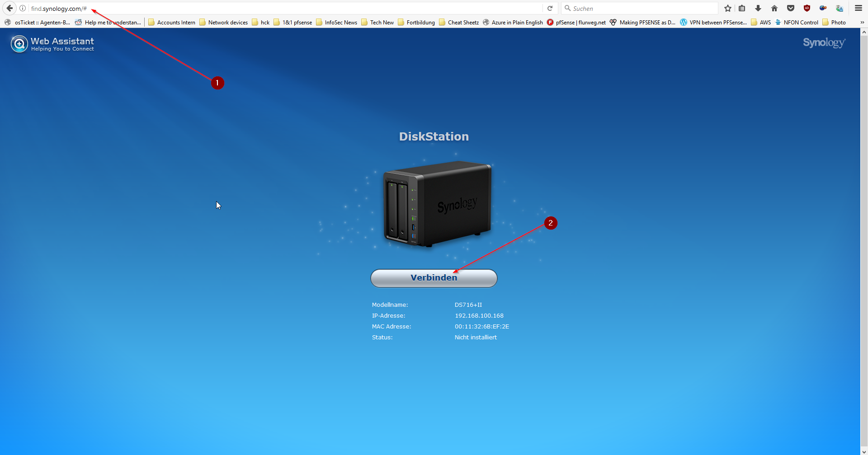
Task: Open the 1&1 pfsense bookmark folder
Action: 293,22
